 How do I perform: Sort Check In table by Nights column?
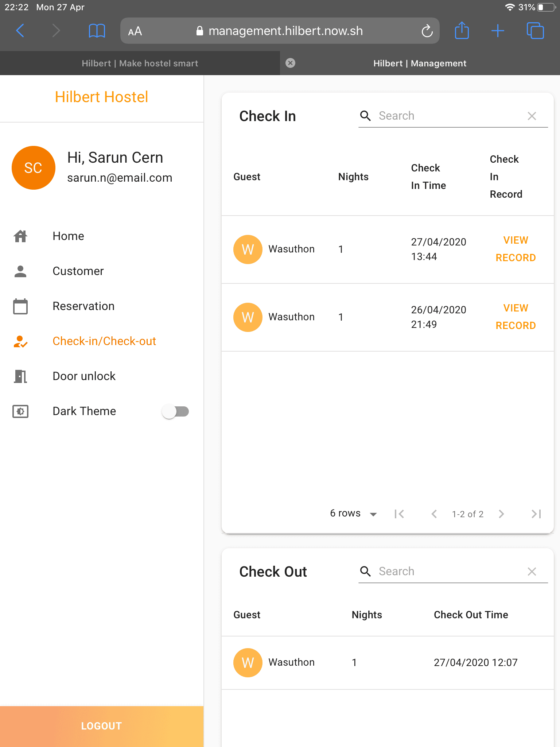coord(353,177)
